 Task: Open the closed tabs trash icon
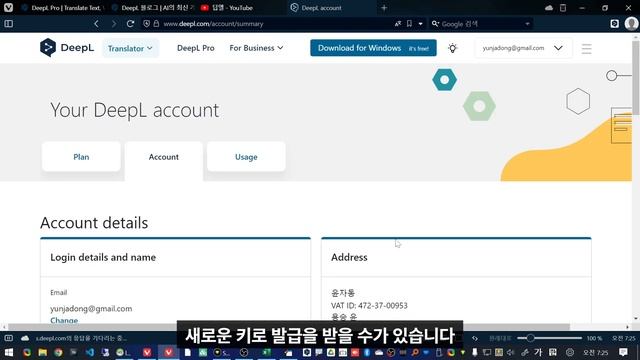[563, 8]
